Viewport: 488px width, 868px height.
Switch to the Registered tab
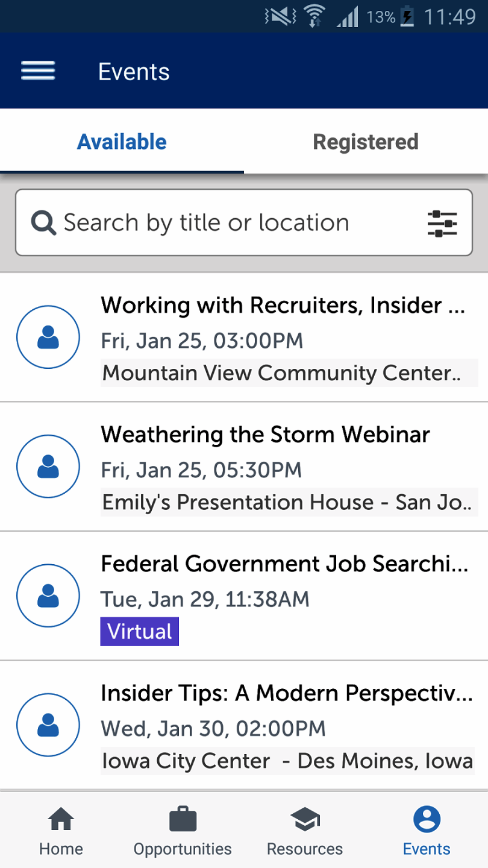click(366, 142)
